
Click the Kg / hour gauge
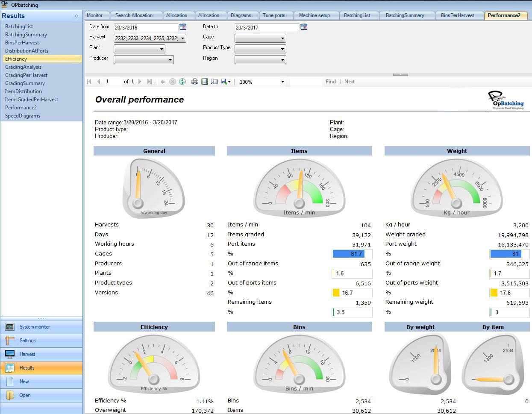coord(456,188)
